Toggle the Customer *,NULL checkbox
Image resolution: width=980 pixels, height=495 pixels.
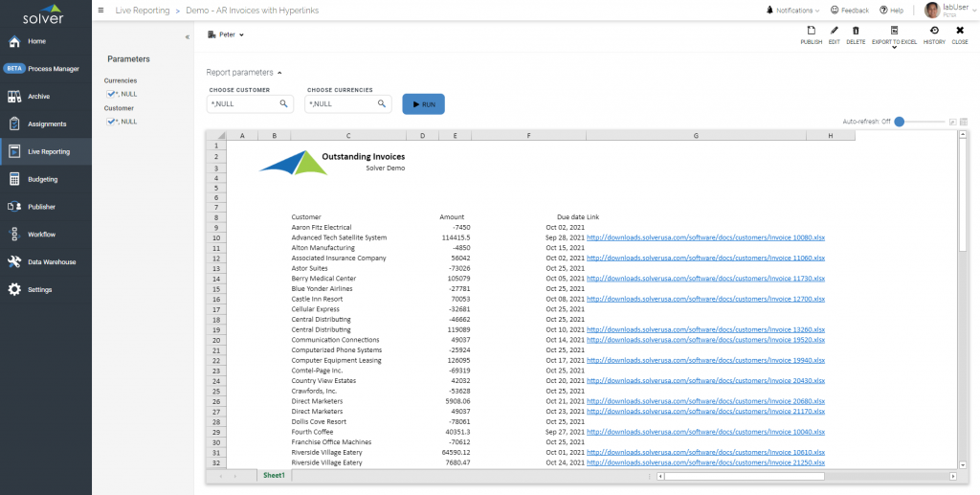tap(111, 122)
